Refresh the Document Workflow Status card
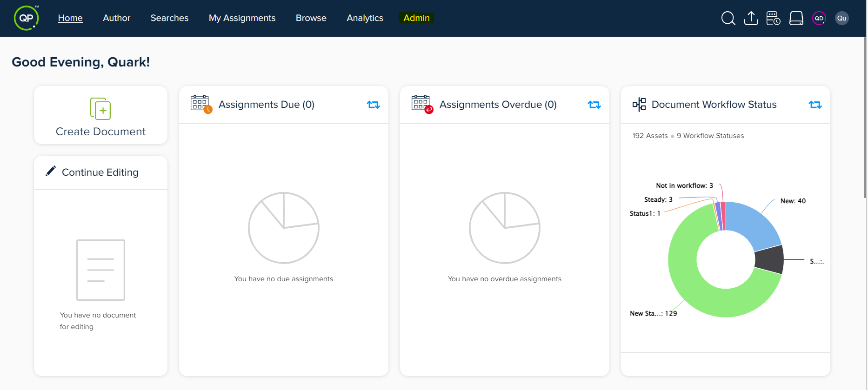868x390 pixels. (x=815, y=105)
